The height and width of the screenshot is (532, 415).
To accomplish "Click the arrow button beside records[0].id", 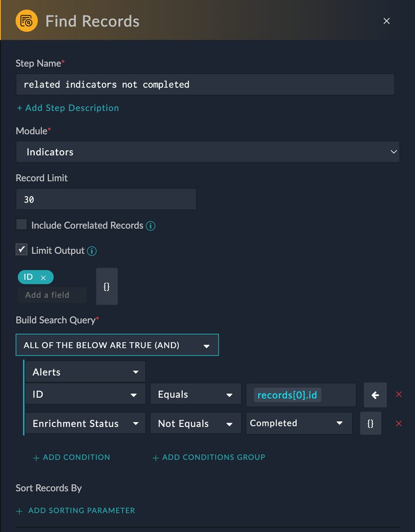I will (375, 395).
